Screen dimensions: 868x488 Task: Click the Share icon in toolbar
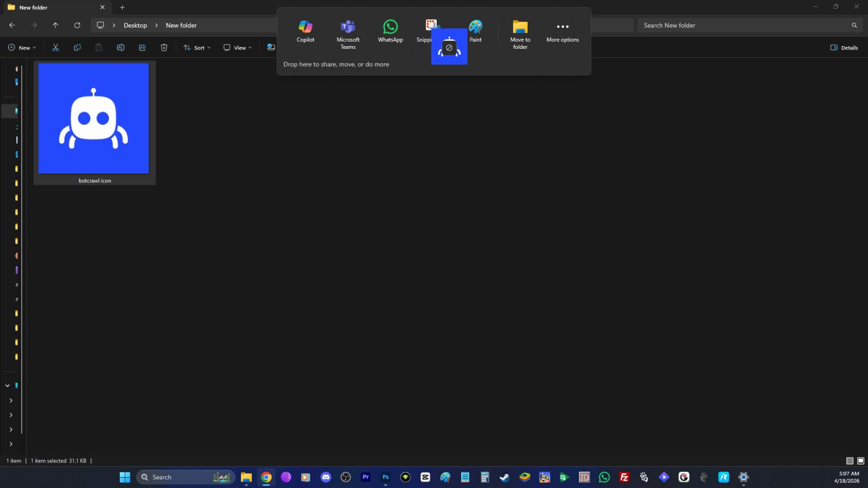coord(142,48)
